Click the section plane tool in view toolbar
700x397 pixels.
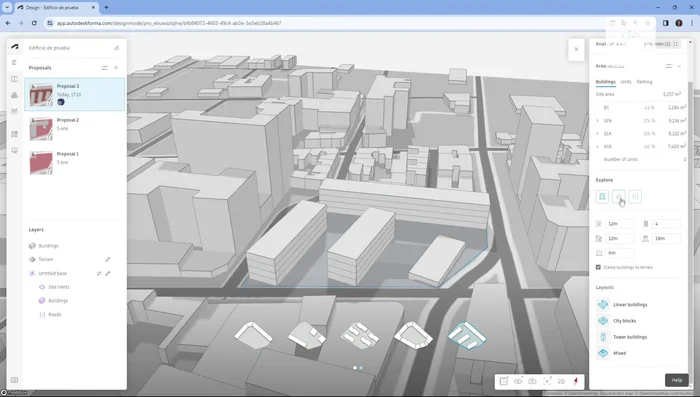[504, 381]
